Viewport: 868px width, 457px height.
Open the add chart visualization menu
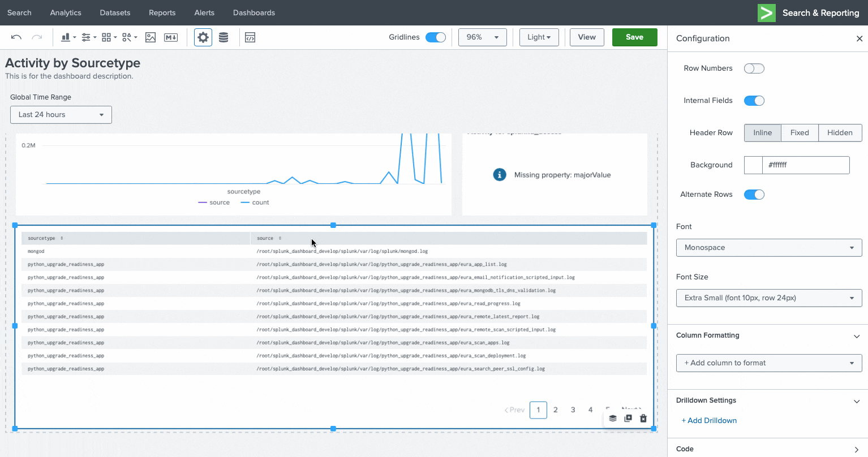pyautogui.click(x=68, y=37)
